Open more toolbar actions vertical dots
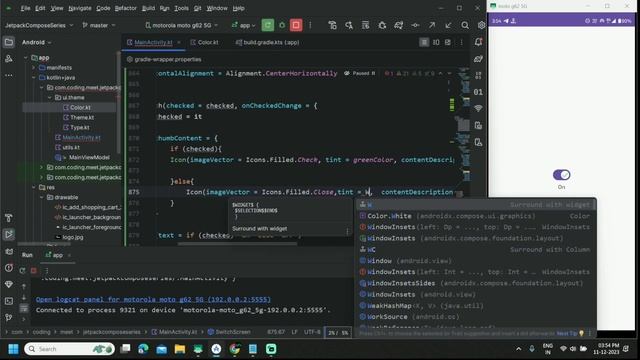 pyautogui.click(x=310, y=25)
